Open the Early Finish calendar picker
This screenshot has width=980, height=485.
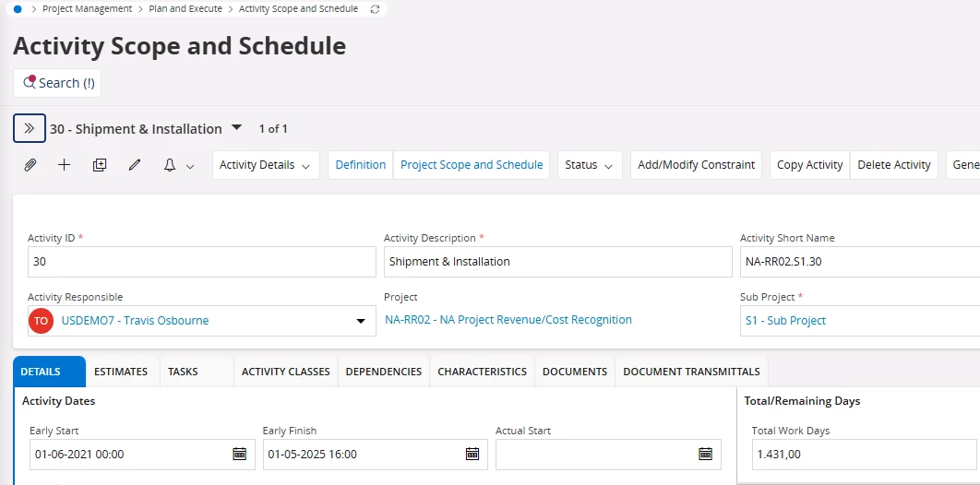click(472, 454)
